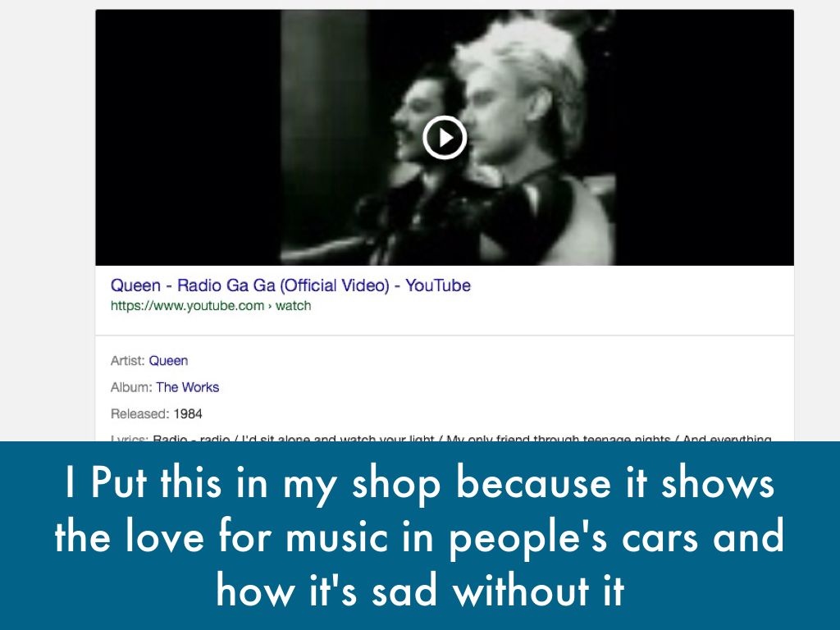Screen dimensions: 840x630
Task: Select the 'Released:' label
Action: click(139, 414)
